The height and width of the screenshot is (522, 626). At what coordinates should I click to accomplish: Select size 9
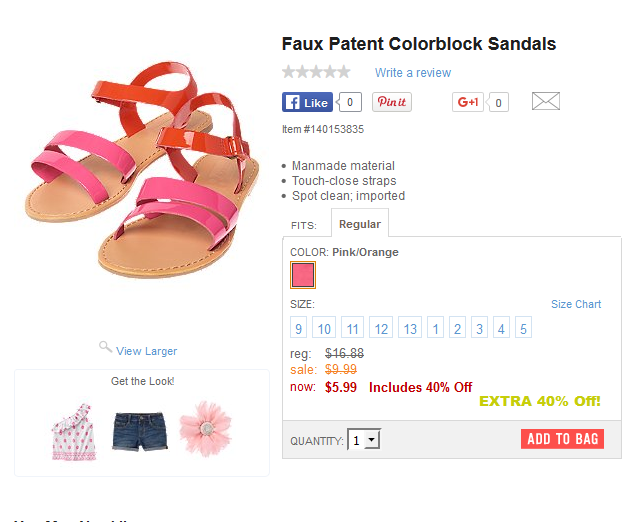[298, 328]
